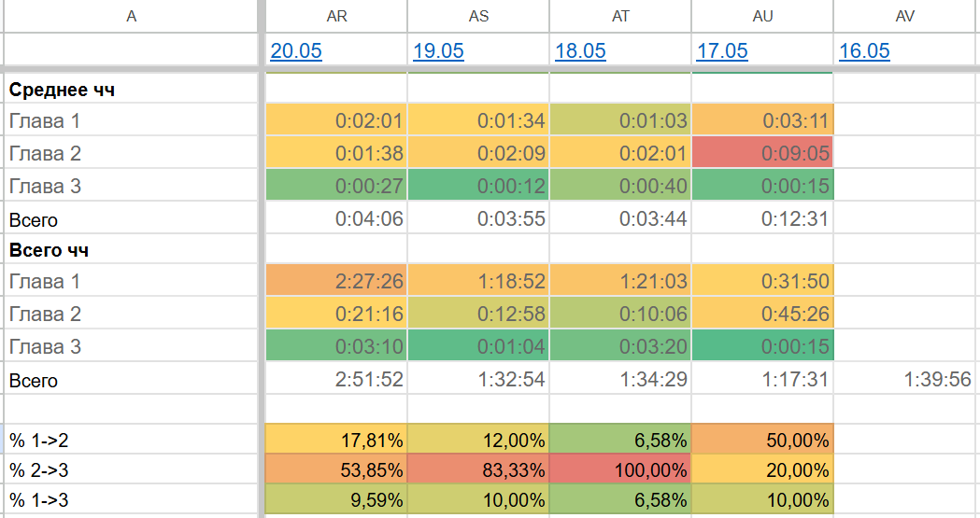980x518 pixels.
Task: Follow the 16.05 date link
Action: (864, 50)
